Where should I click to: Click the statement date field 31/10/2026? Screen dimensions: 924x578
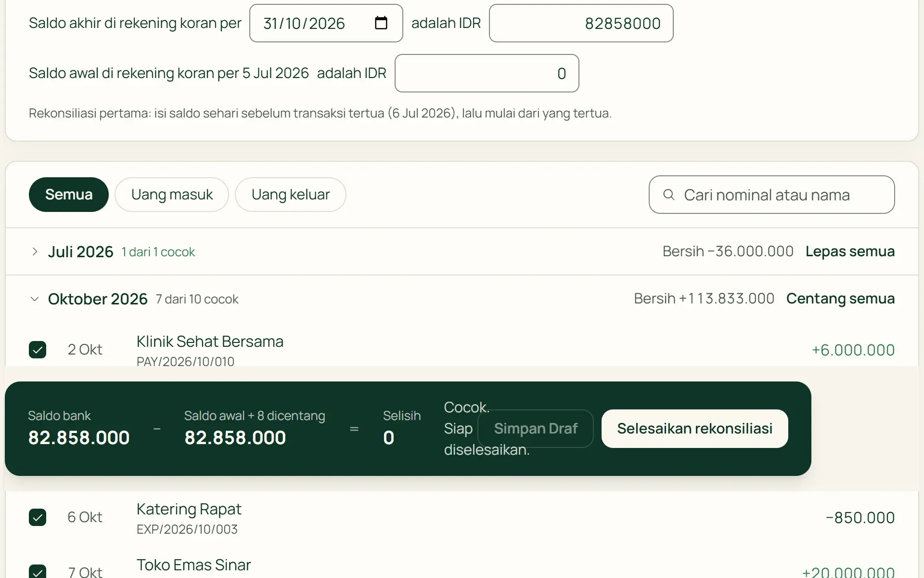click(x=326, y=23)
